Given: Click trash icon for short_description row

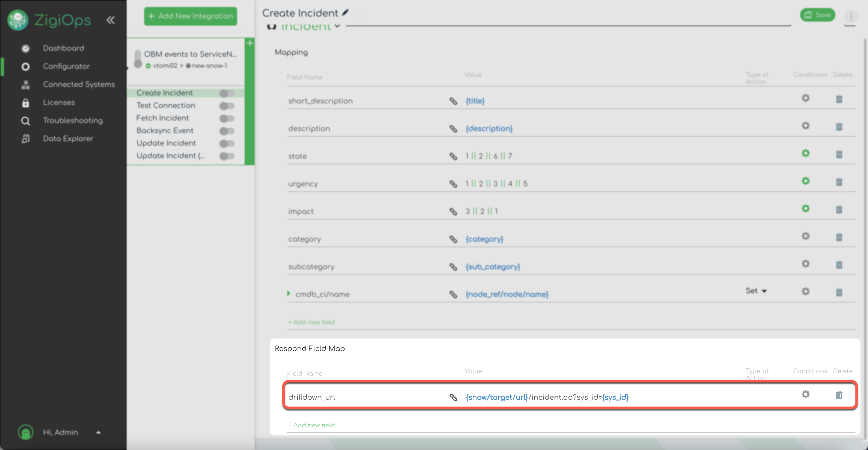Looking at the screenshot, I should 839,99.
